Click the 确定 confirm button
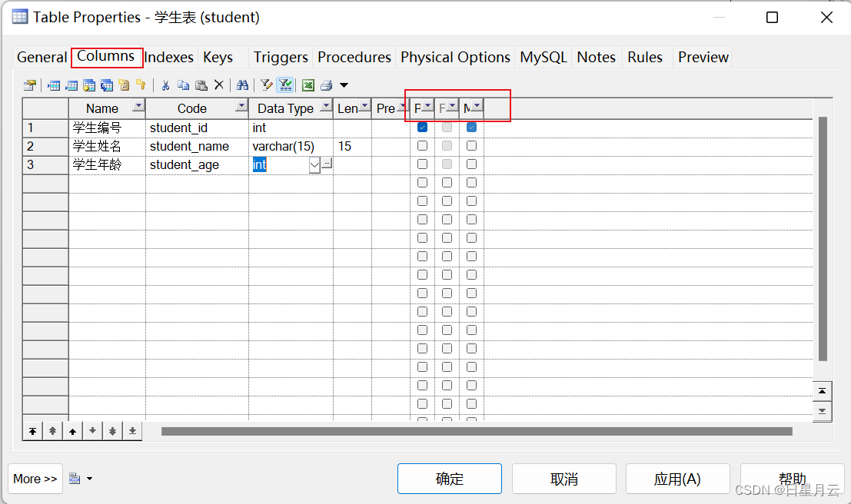 tap(450, 479)
